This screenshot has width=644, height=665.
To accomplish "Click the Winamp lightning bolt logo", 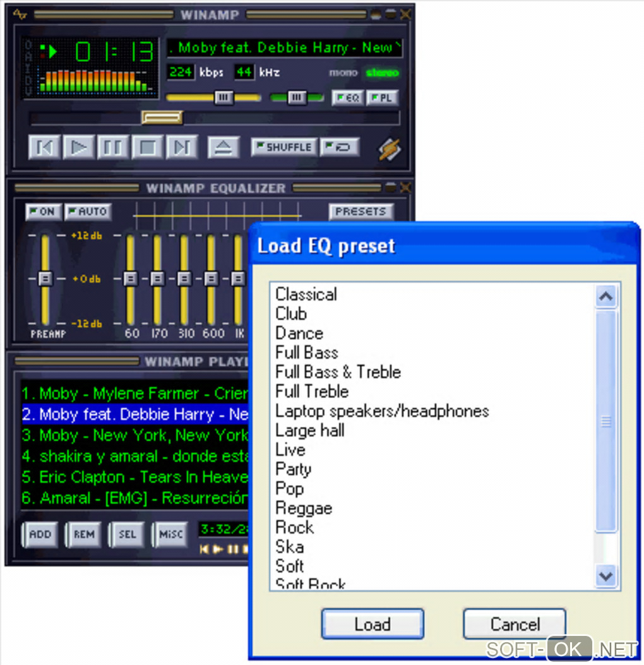I will point(389,149).
